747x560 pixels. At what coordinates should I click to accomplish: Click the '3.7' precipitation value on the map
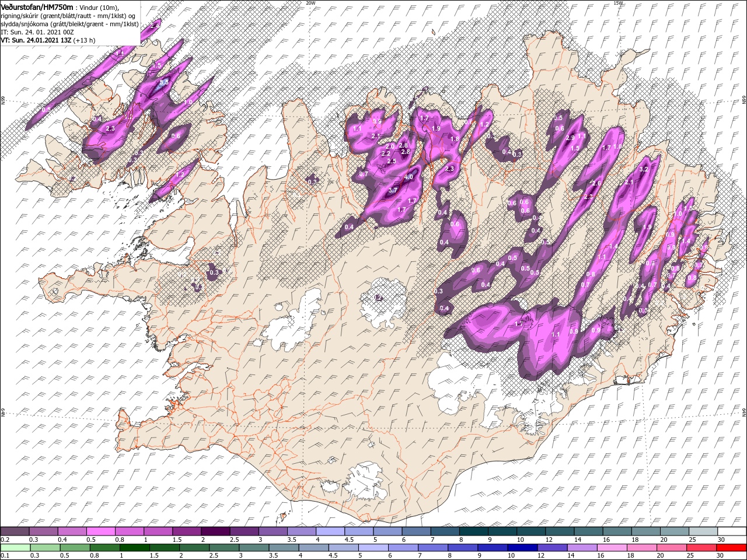393,190
